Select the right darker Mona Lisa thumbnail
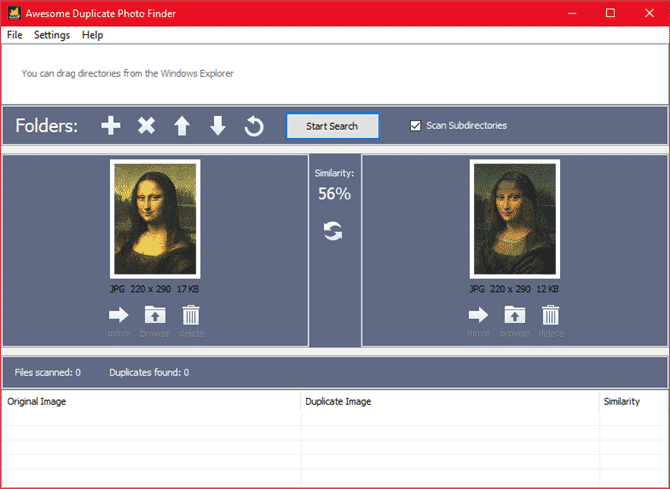Viewport: 670px width, 489px height. [515, 219]
